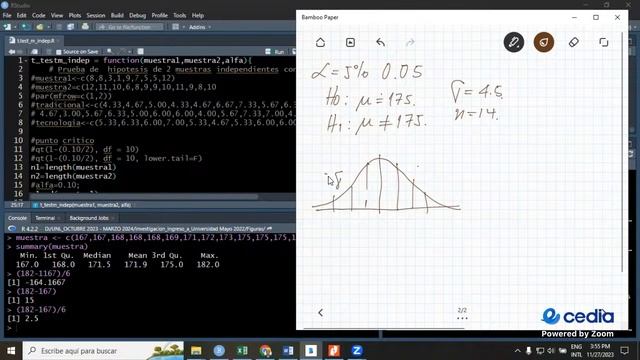Open the brown ink color picker
640x360 pixels.
[544, 42]
